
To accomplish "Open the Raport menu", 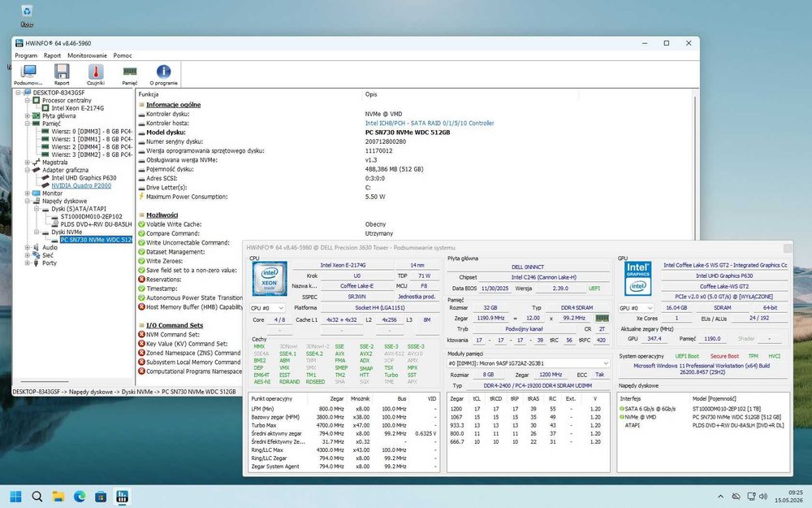I will coord(52,55).
